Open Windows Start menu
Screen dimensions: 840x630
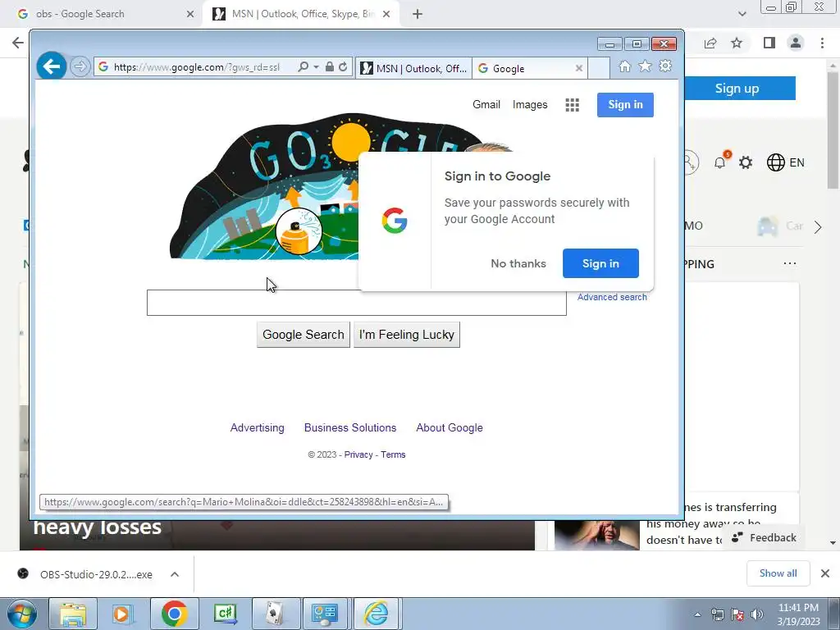point(21,614)
